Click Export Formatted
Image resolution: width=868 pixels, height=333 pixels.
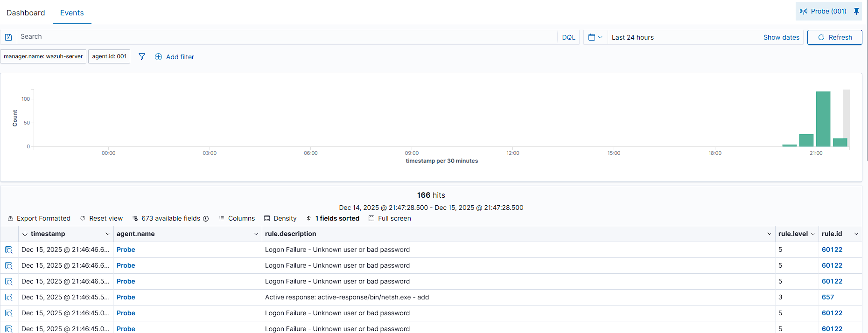tap(39, 218)
